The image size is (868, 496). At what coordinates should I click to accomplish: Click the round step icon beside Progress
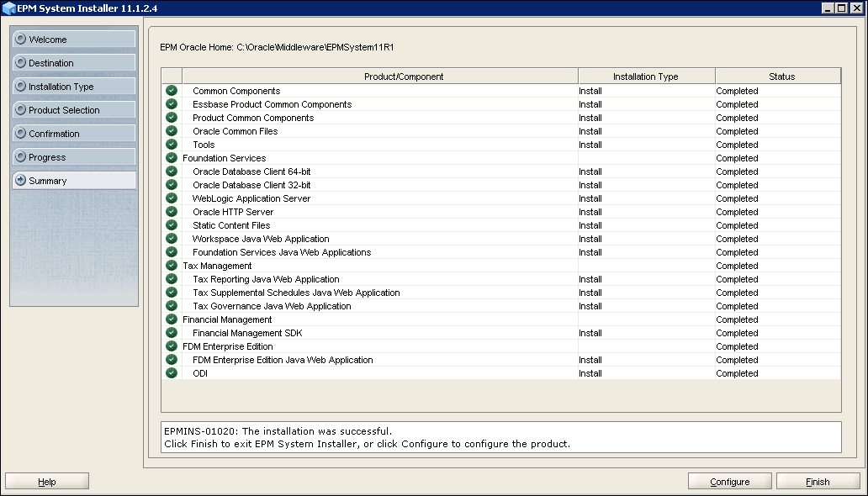[21, 156]
